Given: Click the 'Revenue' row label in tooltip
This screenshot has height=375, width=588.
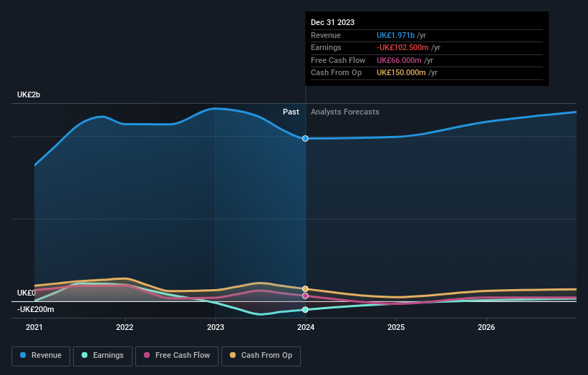Looking at the screenshot, I should (326, 35).
